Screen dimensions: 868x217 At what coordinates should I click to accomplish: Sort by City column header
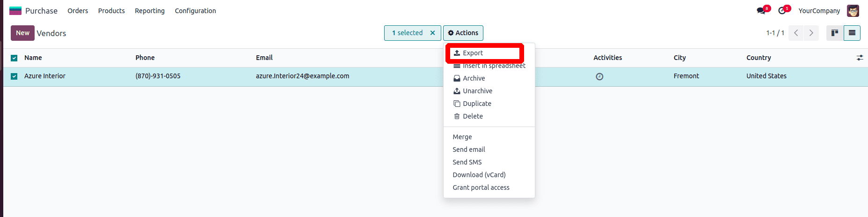point(680,58)
